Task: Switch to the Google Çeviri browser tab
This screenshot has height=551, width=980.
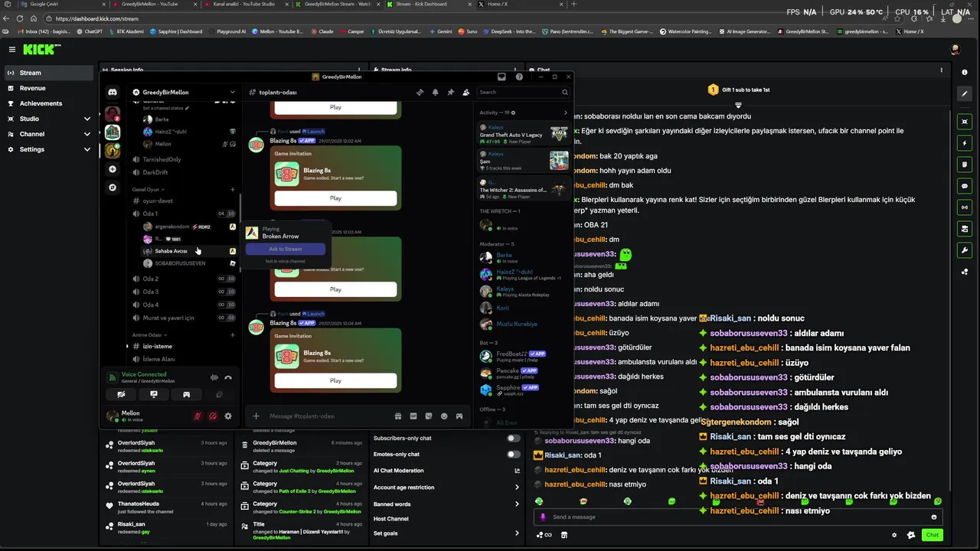Action: (65, 4)
